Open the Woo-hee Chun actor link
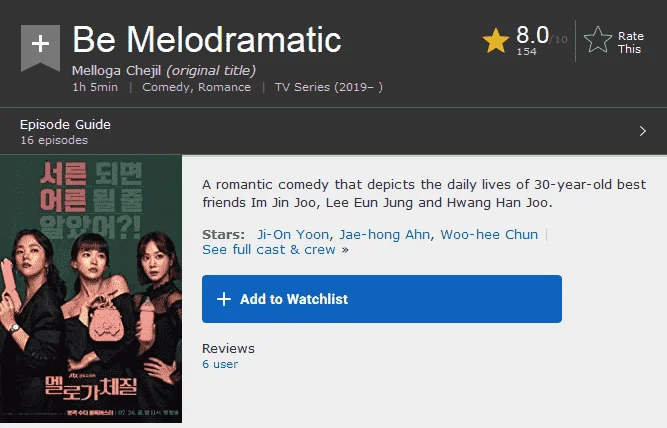 click(489, 234)
